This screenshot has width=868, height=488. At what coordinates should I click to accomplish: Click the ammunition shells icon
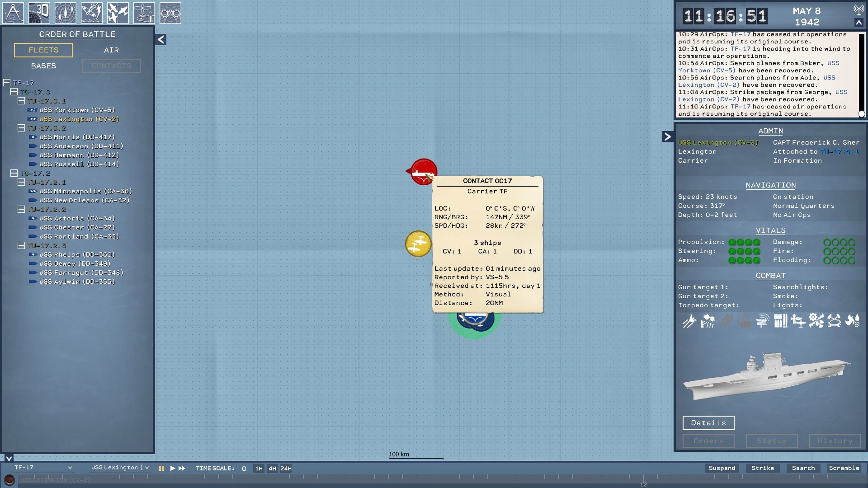[780, 321]
